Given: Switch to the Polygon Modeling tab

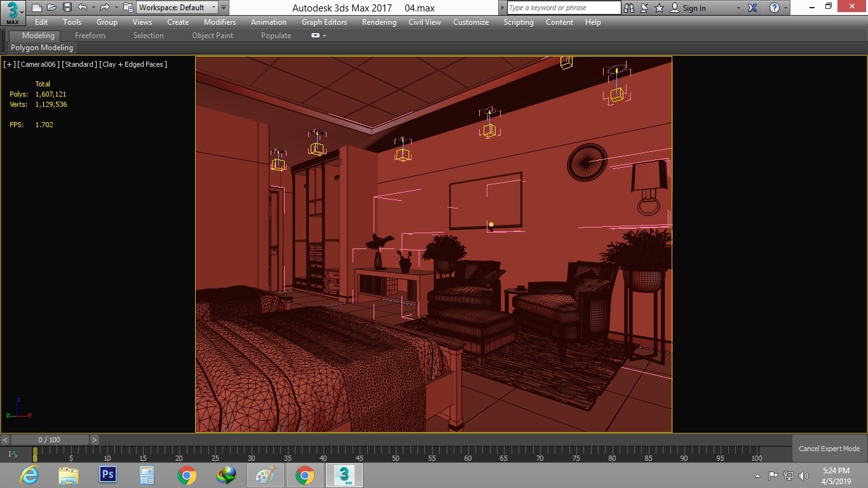Looking at the screenshot, I should [x=41, y=47].
